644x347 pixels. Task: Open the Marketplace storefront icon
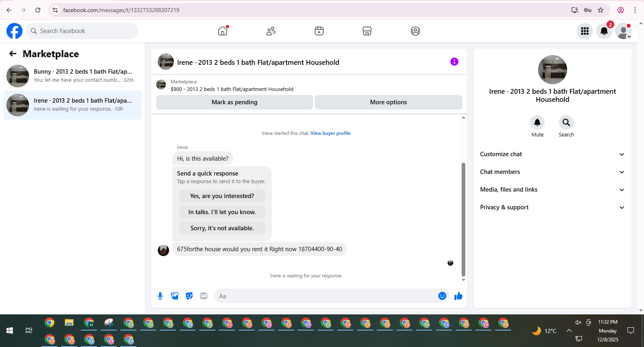tap(367, 31)
